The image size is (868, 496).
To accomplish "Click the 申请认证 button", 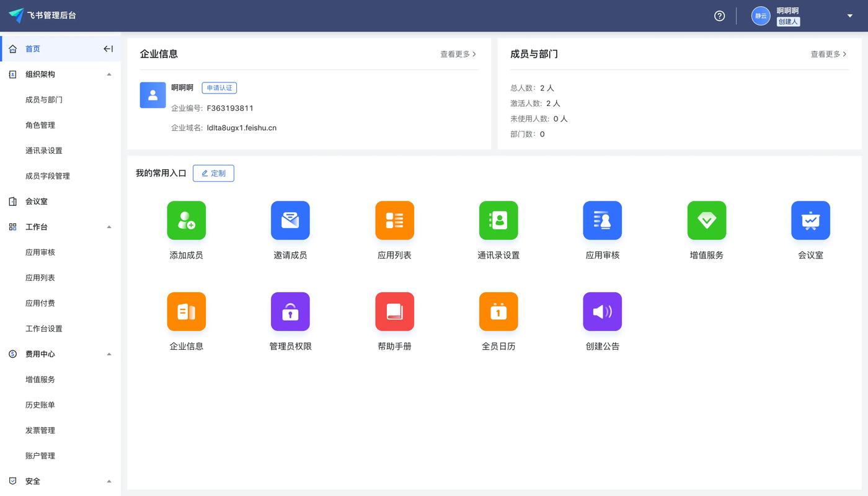I will pos(219,87).
